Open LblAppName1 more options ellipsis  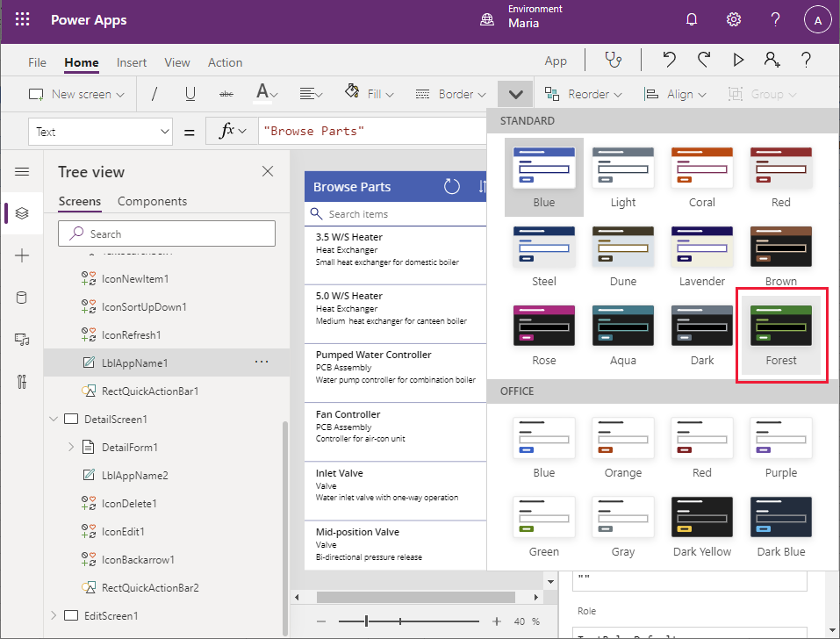[x=262, y=363]
